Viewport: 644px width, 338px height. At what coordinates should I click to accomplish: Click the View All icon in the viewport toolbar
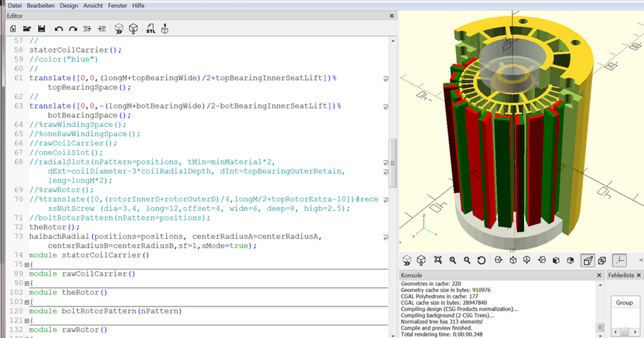point(438,260)
